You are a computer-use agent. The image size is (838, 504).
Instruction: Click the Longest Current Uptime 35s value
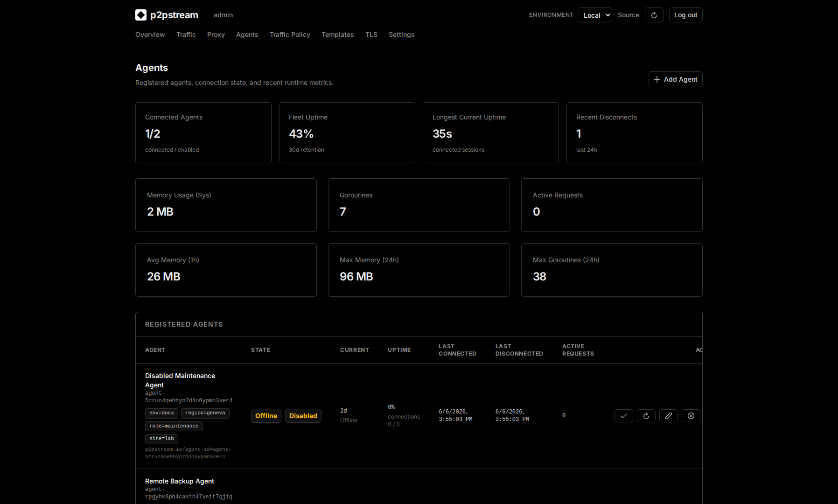[x=442, y=134]
